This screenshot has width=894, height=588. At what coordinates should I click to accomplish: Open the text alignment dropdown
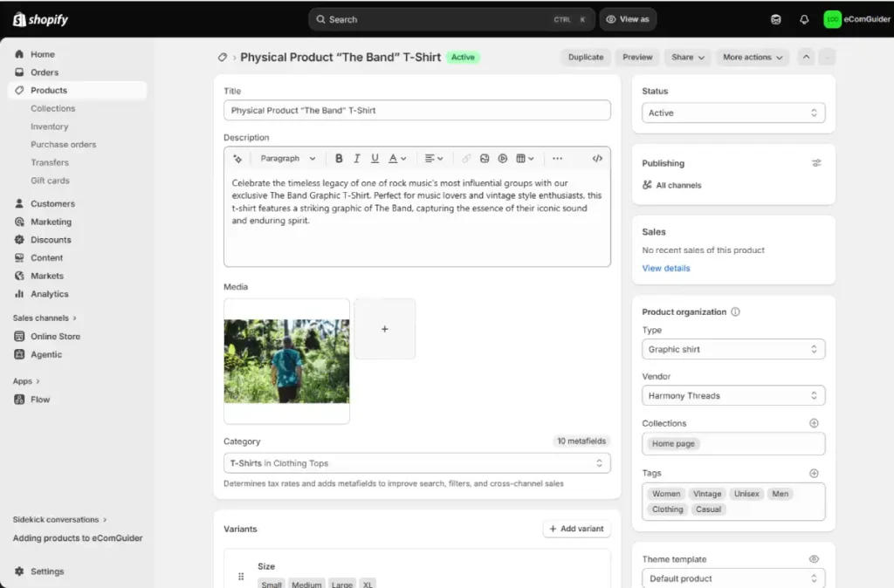pyautogui.click(x=434, y=159)
